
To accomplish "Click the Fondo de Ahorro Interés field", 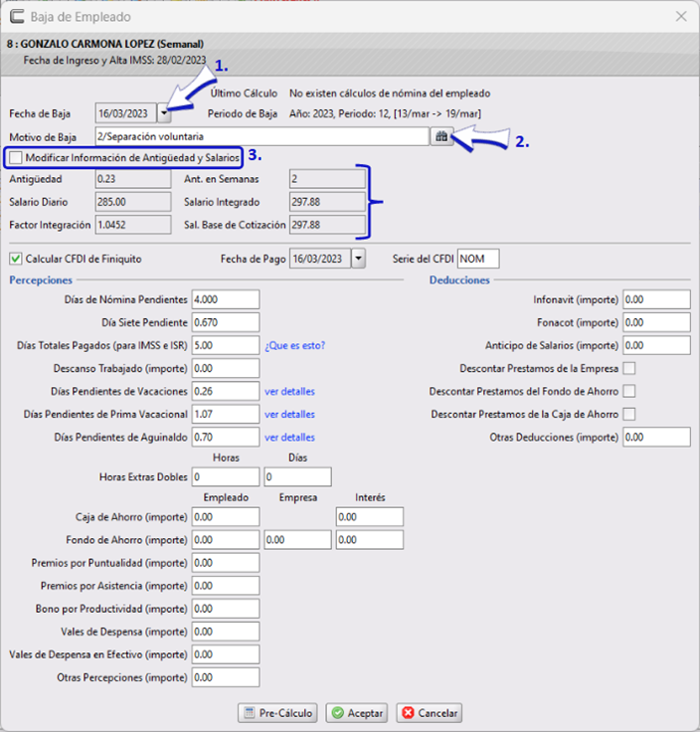I will point(370,540).
